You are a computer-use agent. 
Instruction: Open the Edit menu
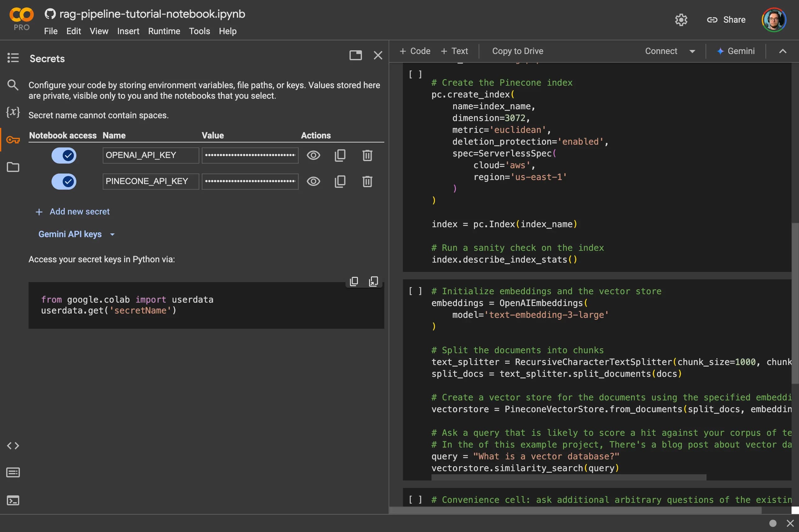click(73, 31)
